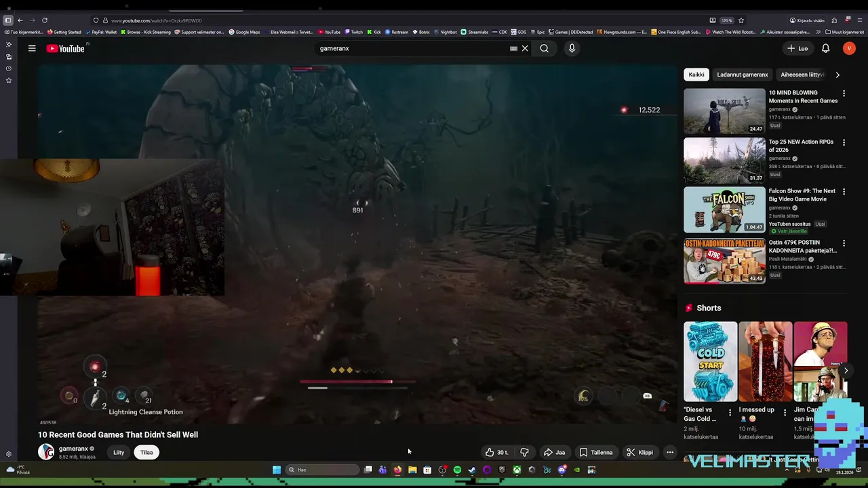Join channel with Liity button
868x488 pixels.
(x=119, y=452)
